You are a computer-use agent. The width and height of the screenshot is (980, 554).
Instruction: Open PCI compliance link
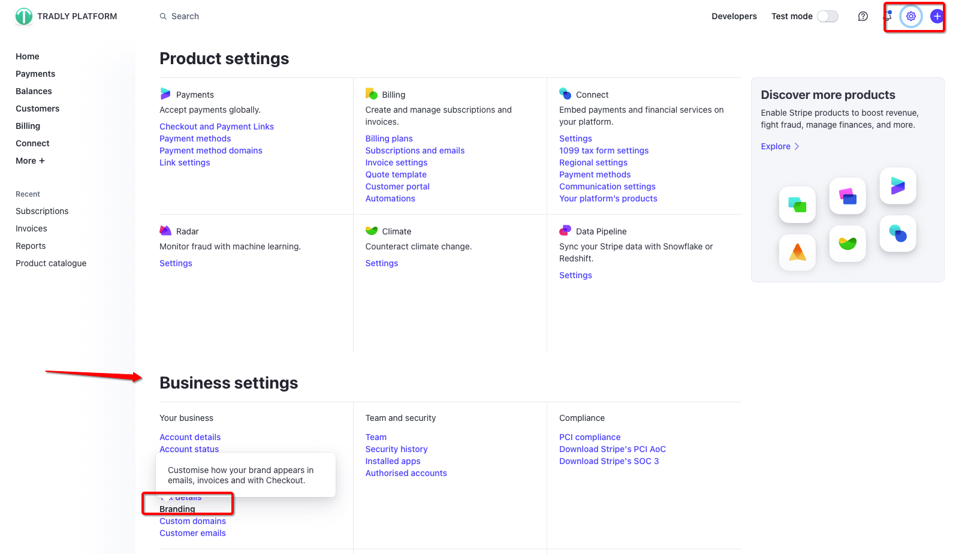tap(589, 437)
